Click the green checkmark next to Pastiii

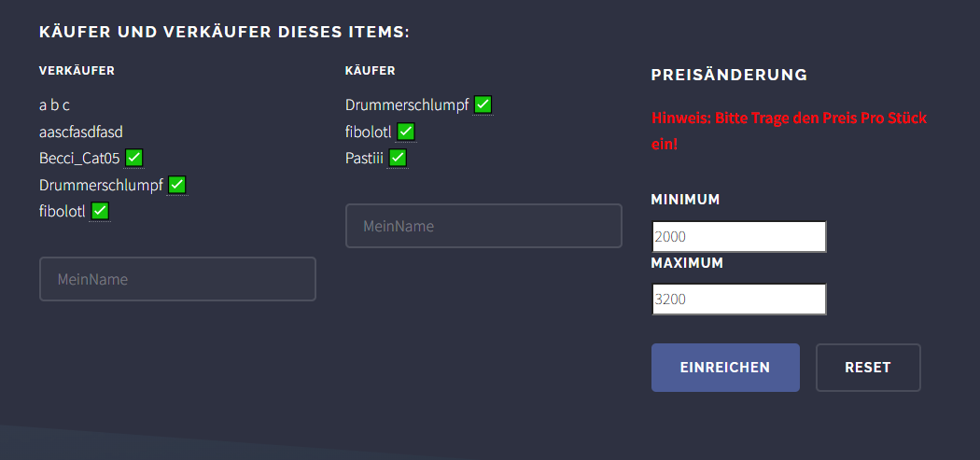pos(398,158)
